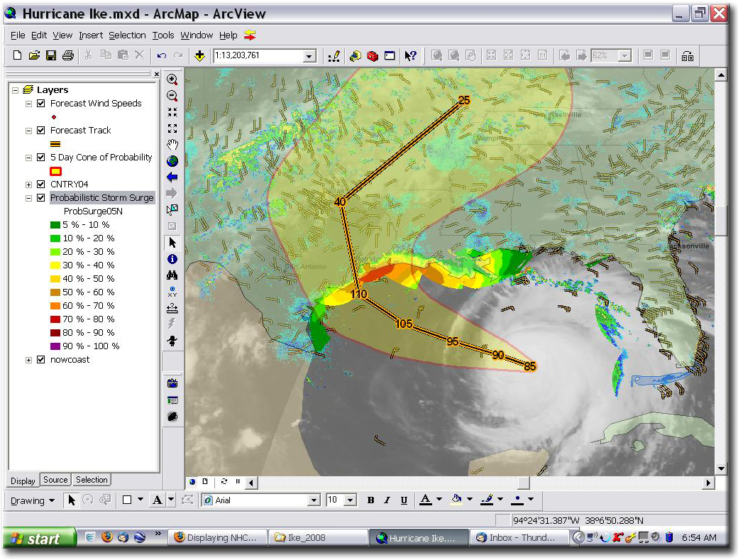Open the Drawing menu button
Image resolution: width=738 pixels, height=560 pixels.
pyautogui.click(x=32, y=500)
